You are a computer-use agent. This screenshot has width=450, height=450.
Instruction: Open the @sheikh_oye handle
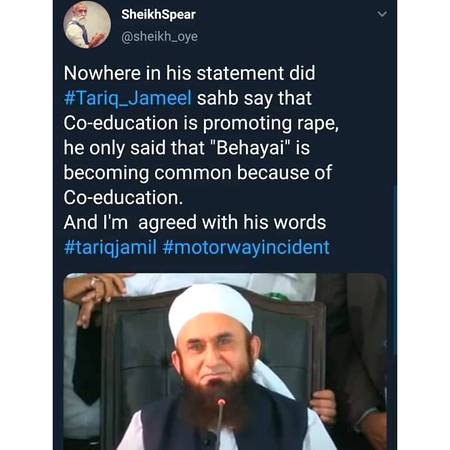tap(159, 37)
